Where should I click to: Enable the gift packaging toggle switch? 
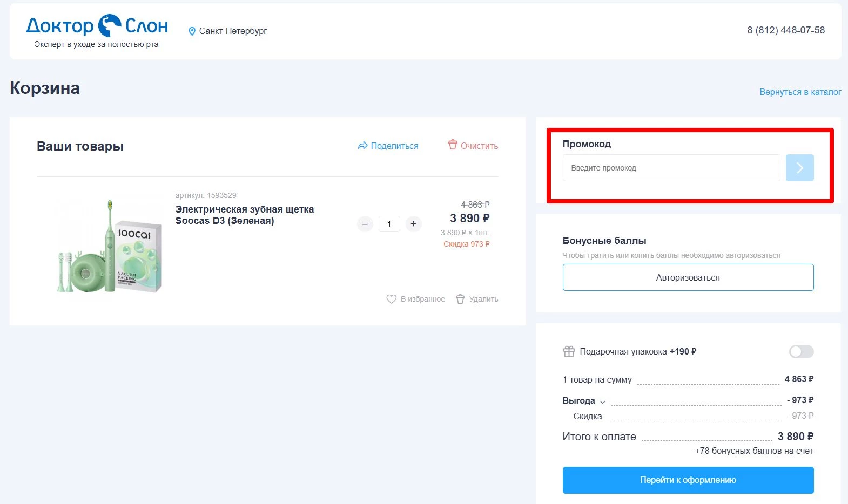[801, 352]
